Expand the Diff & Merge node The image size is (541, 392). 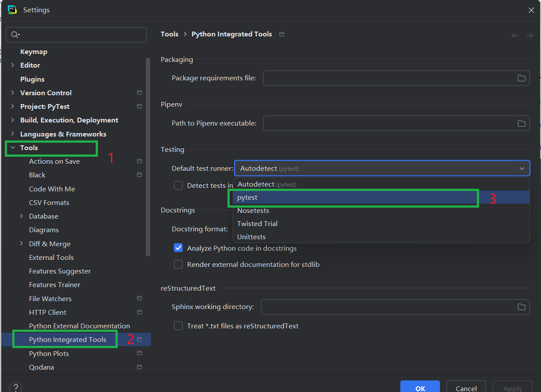22,244
